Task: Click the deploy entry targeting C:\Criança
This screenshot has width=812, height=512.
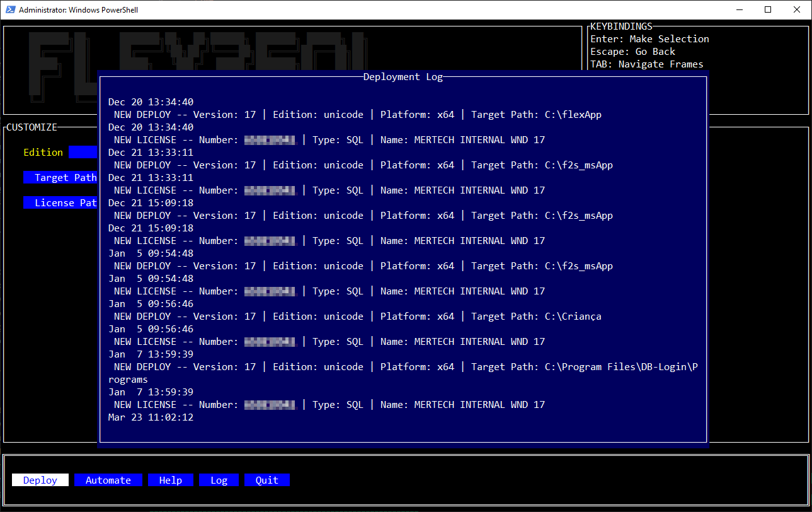Action: pos(357,317)
